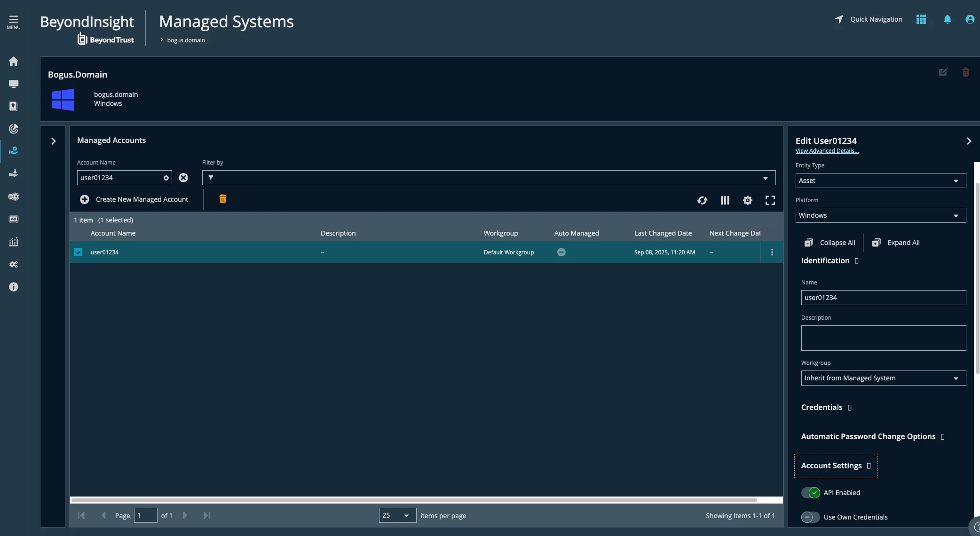Open the Workgroup dropdown
The image size is (980, 536).
coord(883,378)
